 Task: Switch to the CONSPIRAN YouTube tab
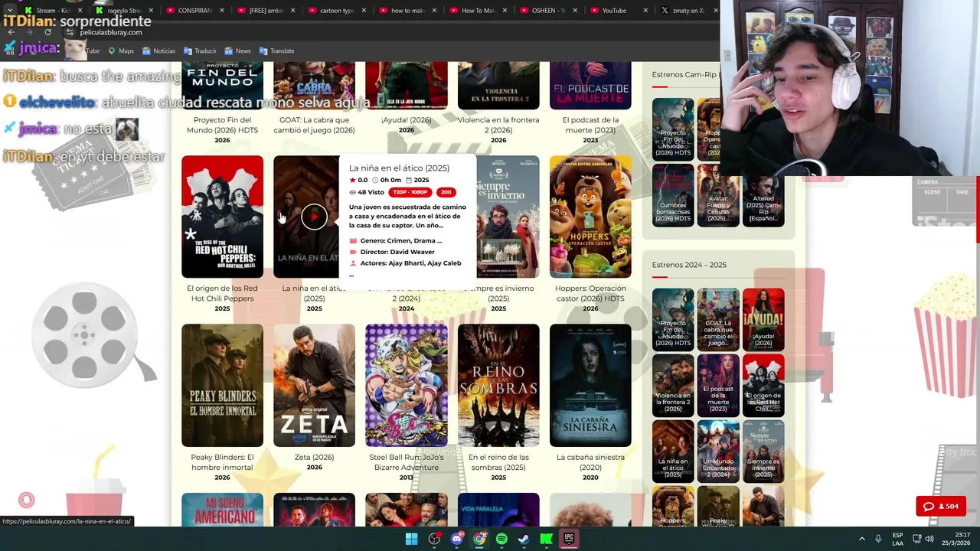[194, 11]
